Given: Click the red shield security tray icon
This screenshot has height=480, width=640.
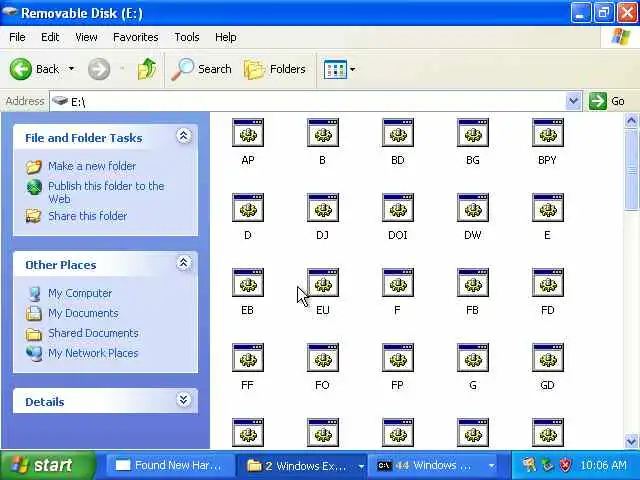Looking at the screenshot, I should [x=565, y=465].
